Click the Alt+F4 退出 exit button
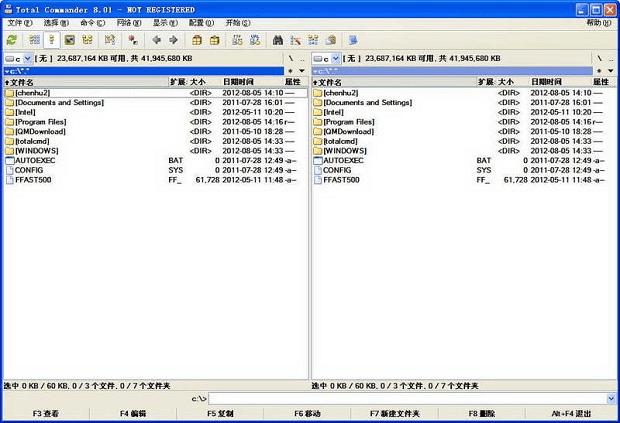 [571, 414]
